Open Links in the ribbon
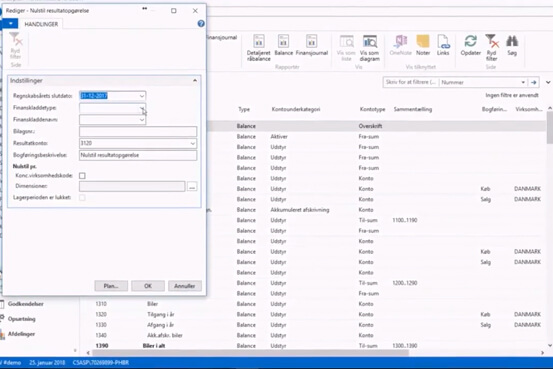 pyautogui.click(x=443, y=45)
